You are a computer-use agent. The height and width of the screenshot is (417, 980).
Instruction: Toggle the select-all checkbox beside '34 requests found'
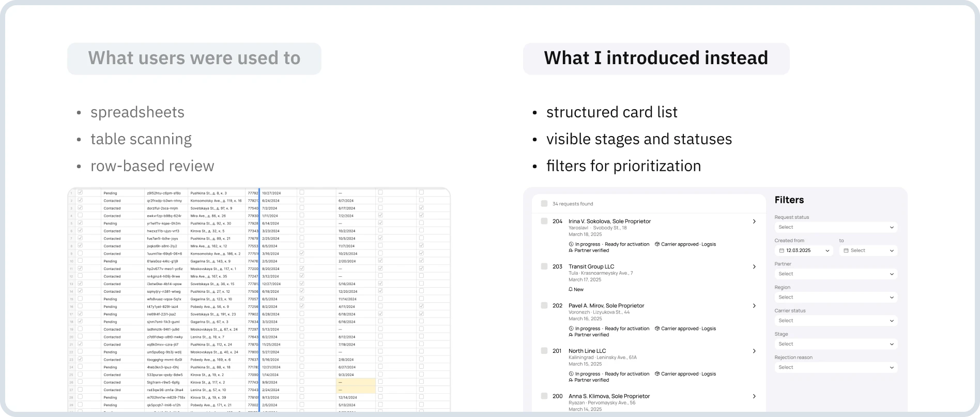tap(544, 204)
